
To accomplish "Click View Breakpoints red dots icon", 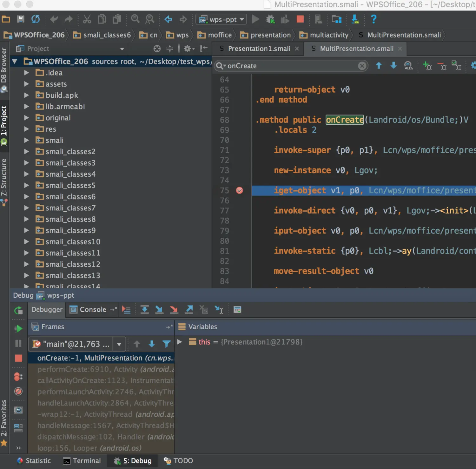I will pos(18,377).
